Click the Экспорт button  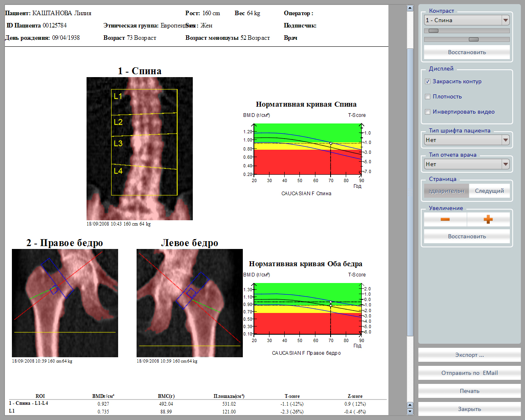[469, 355]
